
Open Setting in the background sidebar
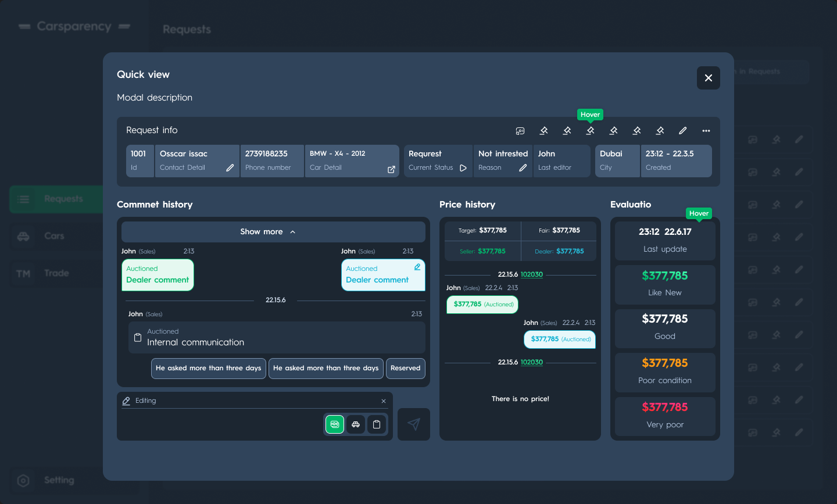56,481
